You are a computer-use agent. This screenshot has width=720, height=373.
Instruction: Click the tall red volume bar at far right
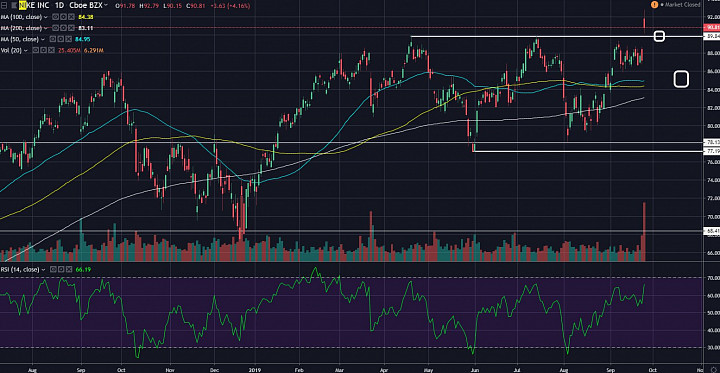[645, 232]
